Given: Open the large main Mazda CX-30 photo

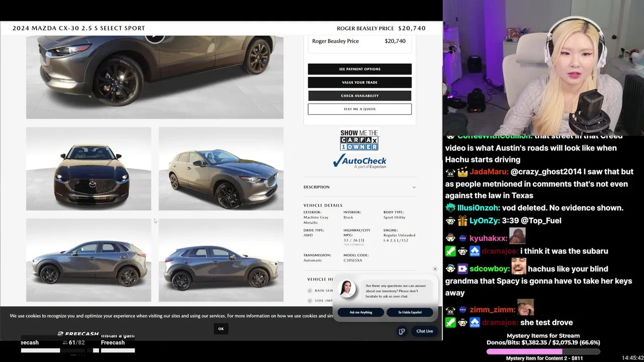Looking at the screenshot, I should (154, 77).
